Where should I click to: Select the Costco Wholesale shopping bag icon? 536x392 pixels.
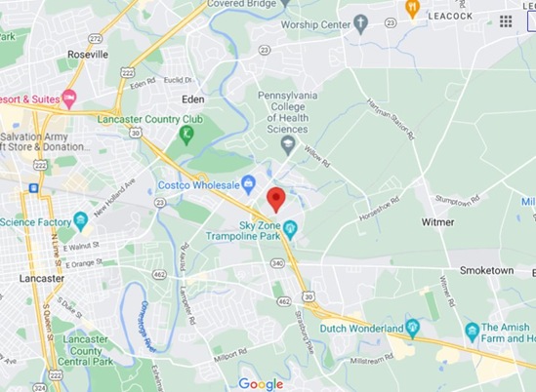point(249,185)
